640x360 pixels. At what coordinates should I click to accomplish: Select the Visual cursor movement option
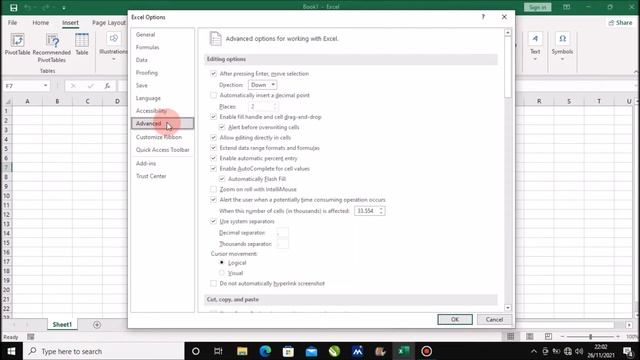click(222, 273)
